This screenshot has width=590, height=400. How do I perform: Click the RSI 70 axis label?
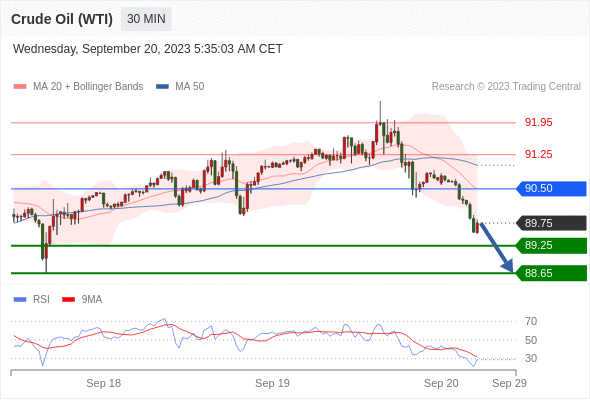point(531,321)
